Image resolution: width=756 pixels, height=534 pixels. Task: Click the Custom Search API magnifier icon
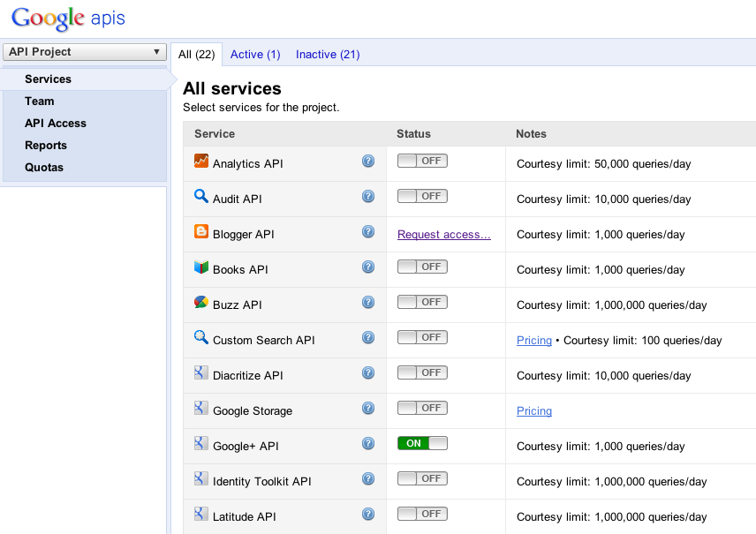[201, 338]
